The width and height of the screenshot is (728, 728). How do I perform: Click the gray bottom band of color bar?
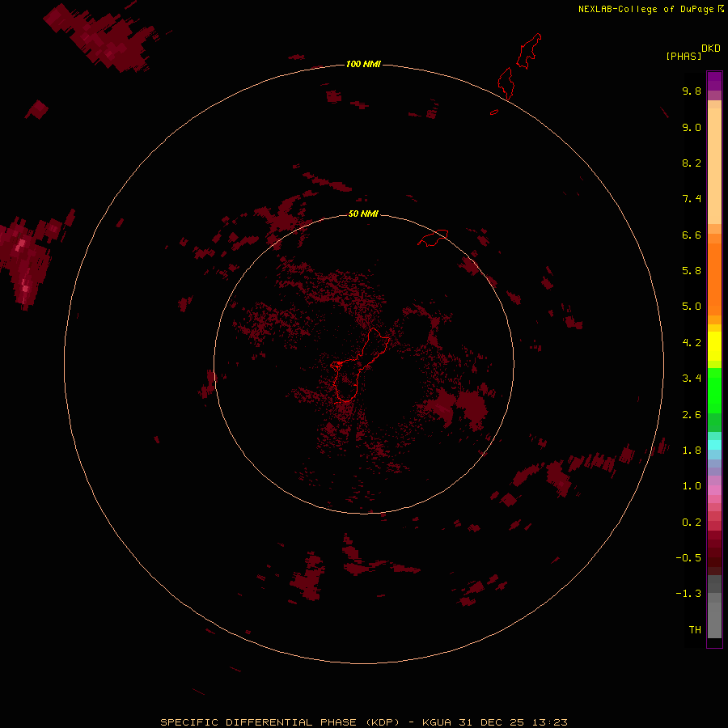tap(714, 620)
